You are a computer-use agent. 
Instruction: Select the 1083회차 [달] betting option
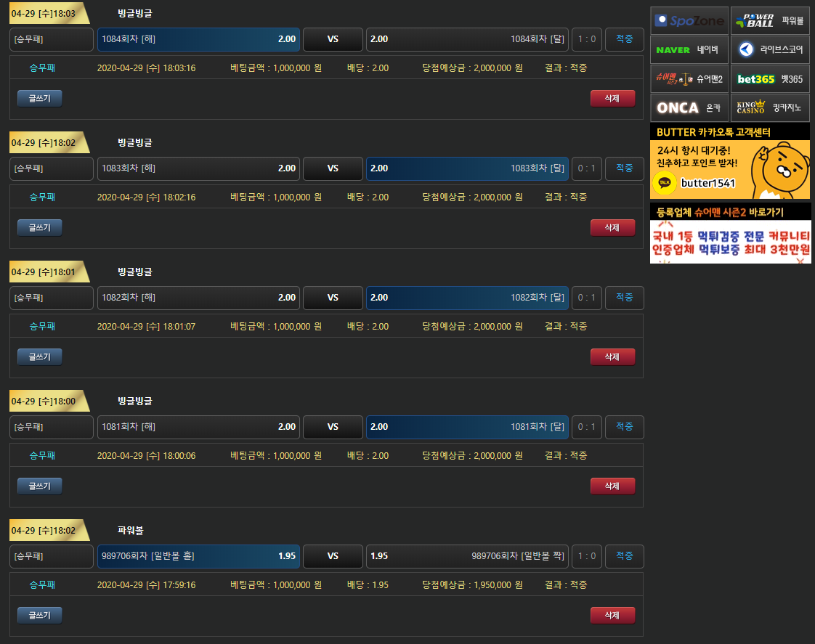pos(467,168)
